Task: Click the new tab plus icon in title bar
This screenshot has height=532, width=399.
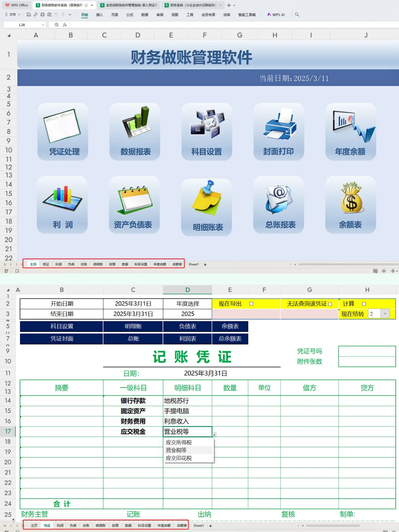Action: tap(229, 5)
